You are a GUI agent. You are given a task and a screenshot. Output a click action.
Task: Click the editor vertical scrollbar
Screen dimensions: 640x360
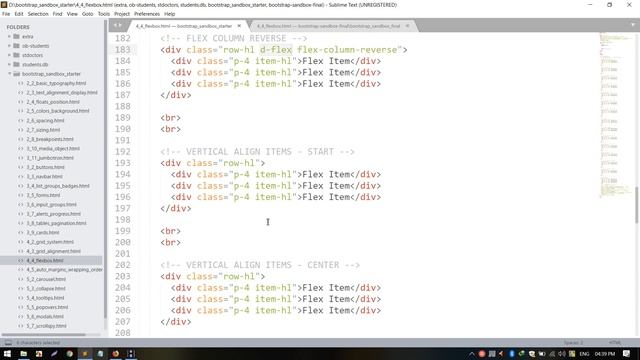[x=637, y=205]
